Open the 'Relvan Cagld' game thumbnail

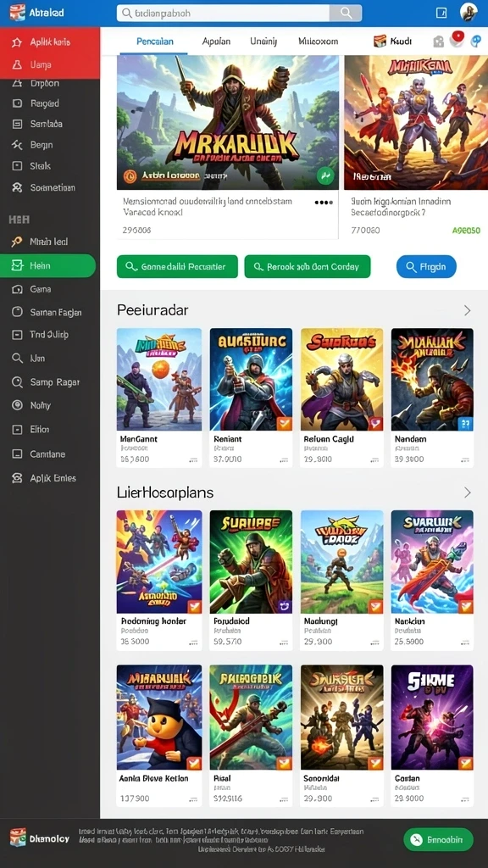click(342, 379)
